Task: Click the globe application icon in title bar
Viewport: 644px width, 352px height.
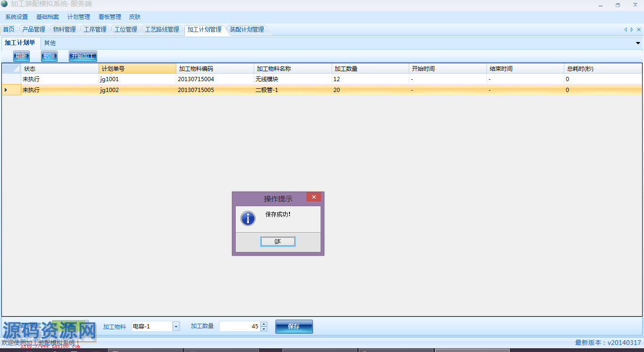Action: [x=4, y=4]
